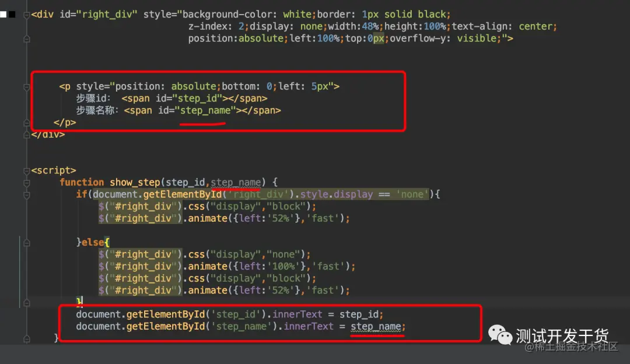Screen dimensions: 630x364
Task: Click fold end marker at else closing brace
Action: click(26, 303)
